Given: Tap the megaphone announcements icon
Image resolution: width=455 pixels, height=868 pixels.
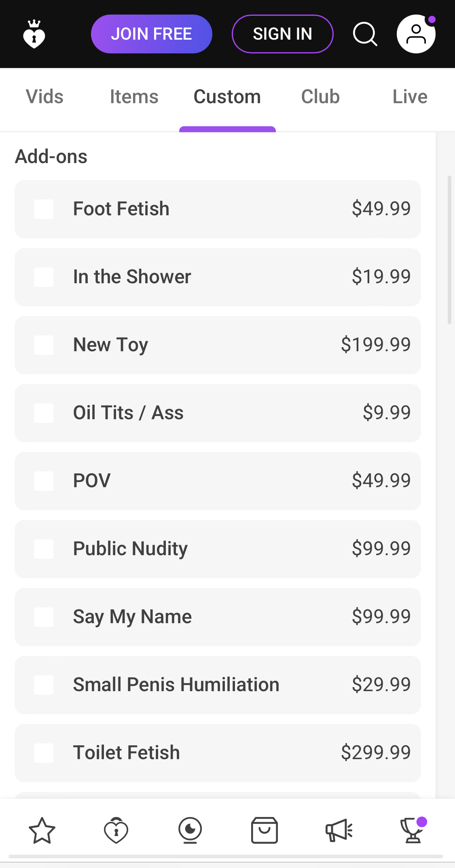Looking at the screenshot, I should tap(339, 830).
